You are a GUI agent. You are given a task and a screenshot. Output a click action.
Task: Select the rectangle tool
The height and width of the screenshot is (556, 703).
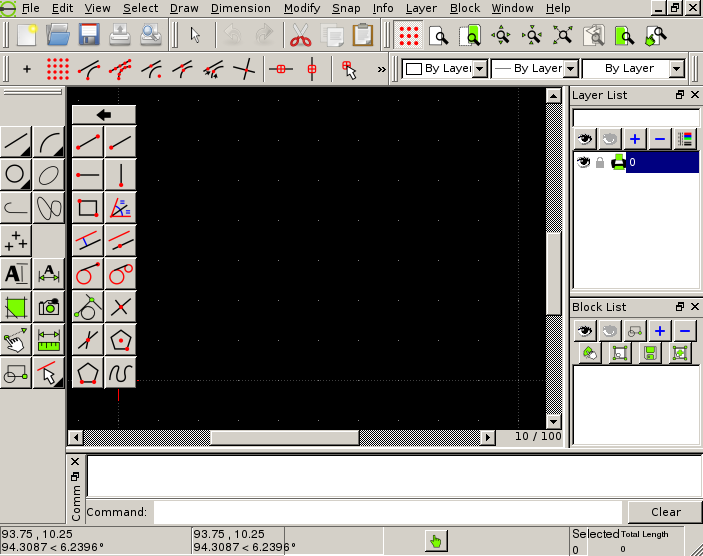pyautogui.click(x=88, y=208)
